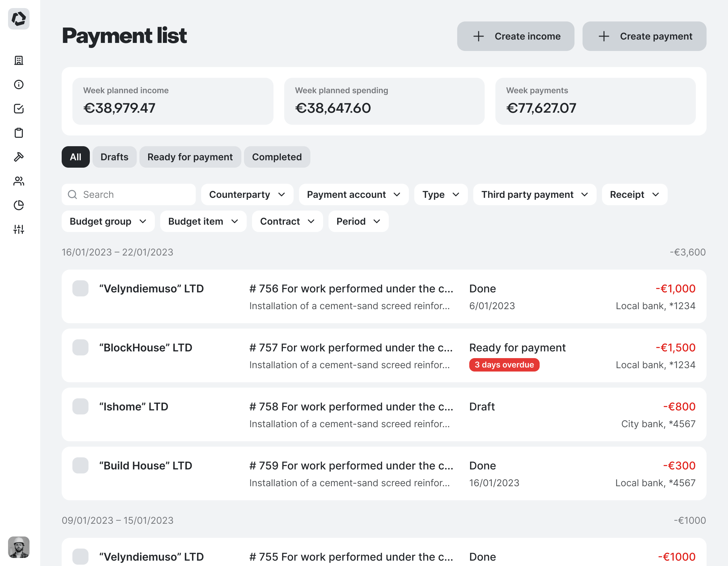The width and height of the screenshot is (728, 566).
Task: Open payment # 757 description
Action: tap(351, 348)
